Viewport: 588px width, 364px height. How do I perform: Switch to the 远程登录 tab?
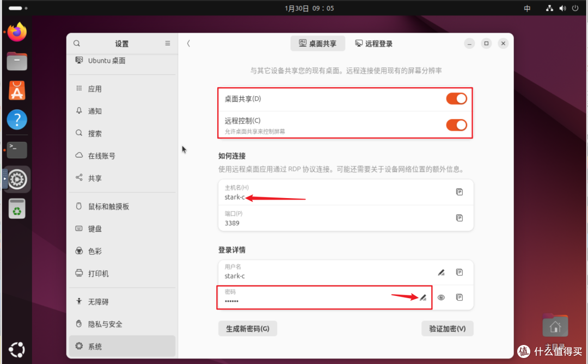coord(374,44)
